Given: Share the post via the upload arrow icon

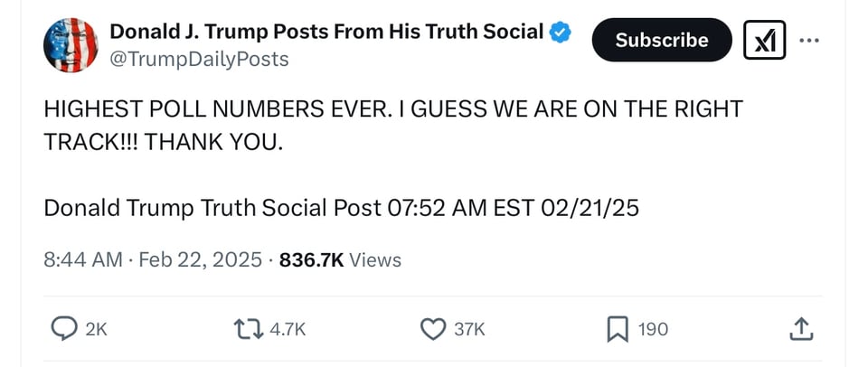Looking at the screenshot, I should coord(801,329).
